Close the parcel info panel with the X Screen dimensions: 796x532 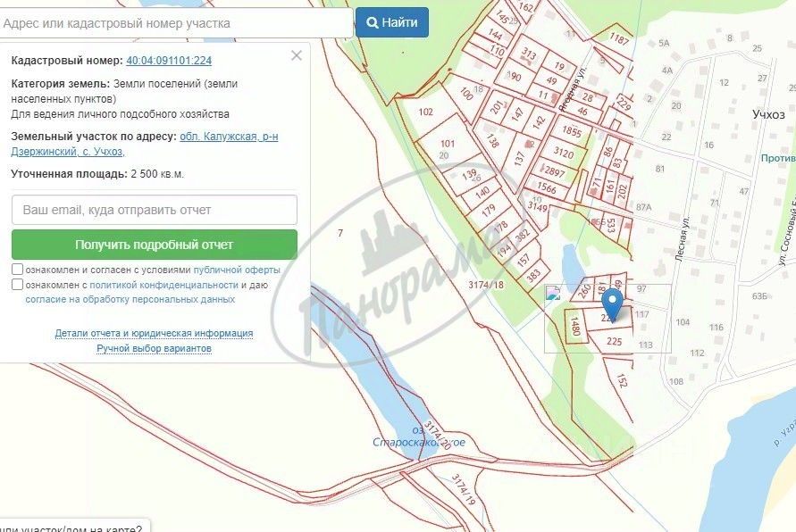point(297,55)
